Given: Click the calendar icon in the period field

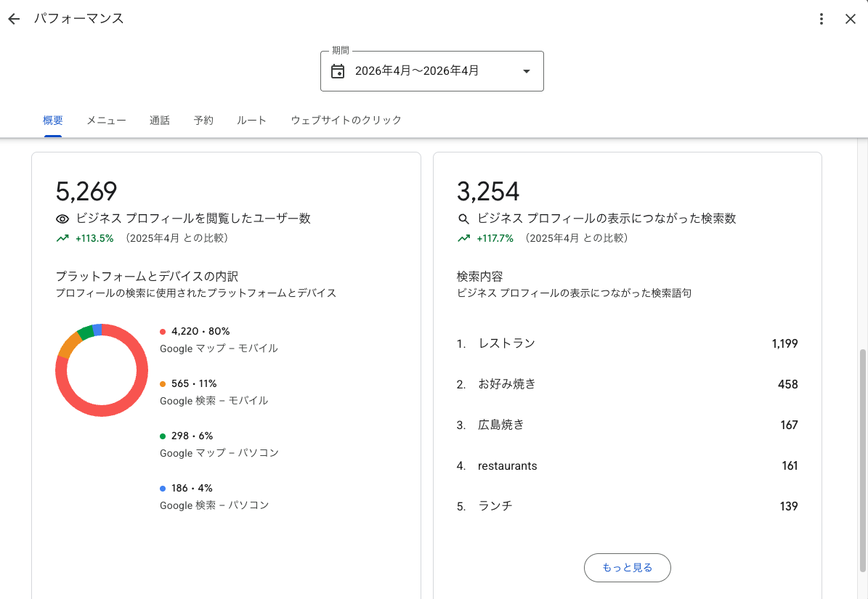Looking at the screenshot, I should (338, 71).
